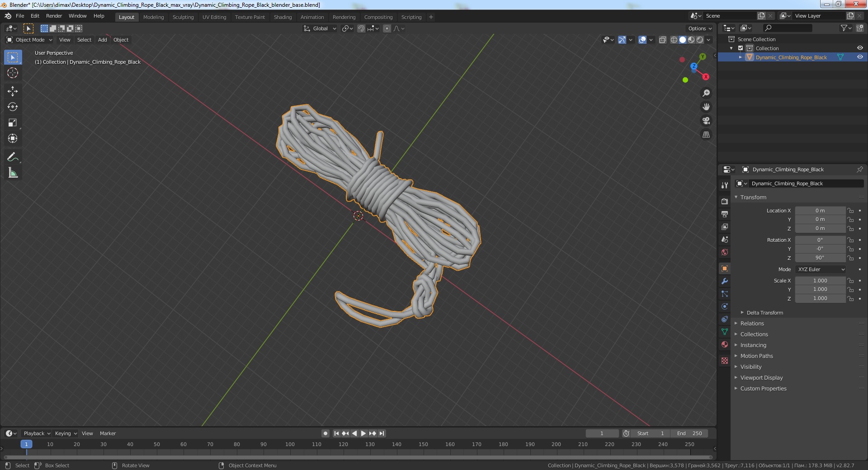This screenshot has width=868, height=470.
Task: Toggle proportional editing button
Action: [x=387, y=28]
